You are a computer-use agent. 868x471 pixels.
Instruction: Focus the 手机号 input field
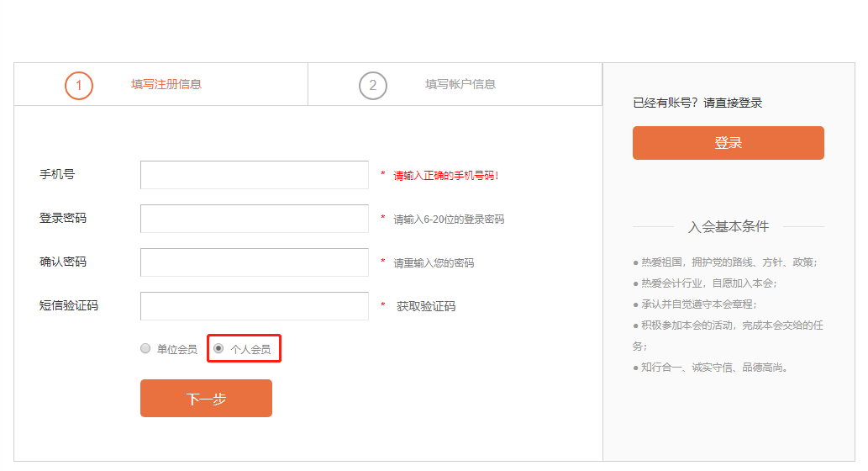255,175
